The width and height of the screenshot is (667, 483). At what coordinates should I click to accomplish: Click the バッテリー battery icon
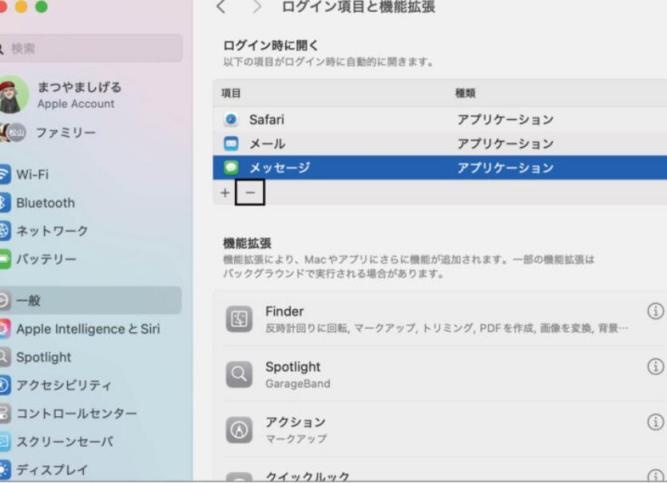point(4,259)
